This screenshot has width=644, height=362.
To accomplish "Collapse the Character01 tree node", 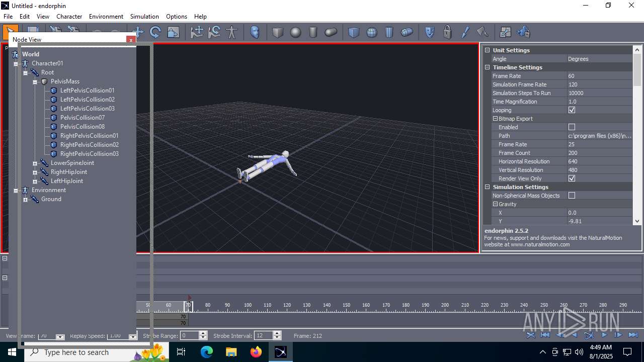I will [16, 64].
